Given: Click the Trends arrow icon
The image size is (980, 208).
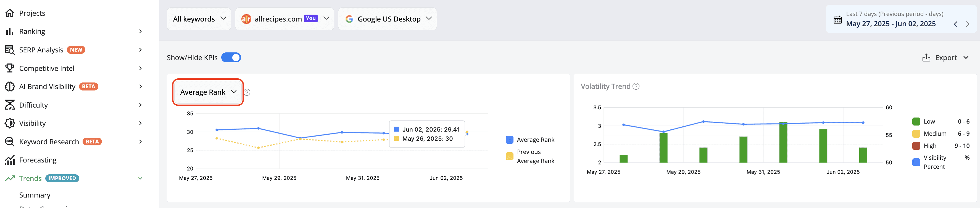Looking at the screenshot, I should 9,178.
